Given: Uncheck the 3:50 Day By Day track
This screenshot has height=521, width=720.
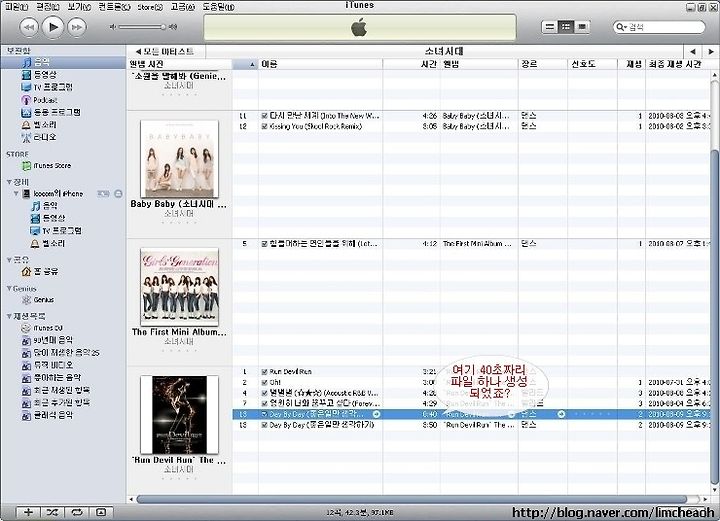Looking at the screenshot, I should click(x=264, y=425).
